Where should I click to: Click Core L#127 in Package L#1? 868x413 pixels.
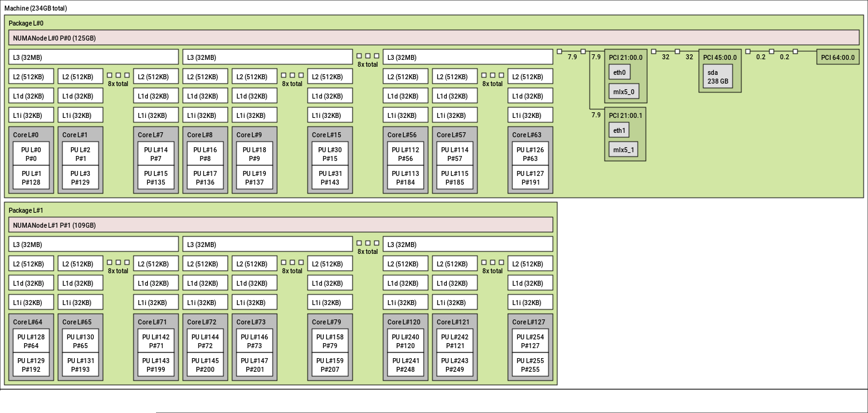530,322
